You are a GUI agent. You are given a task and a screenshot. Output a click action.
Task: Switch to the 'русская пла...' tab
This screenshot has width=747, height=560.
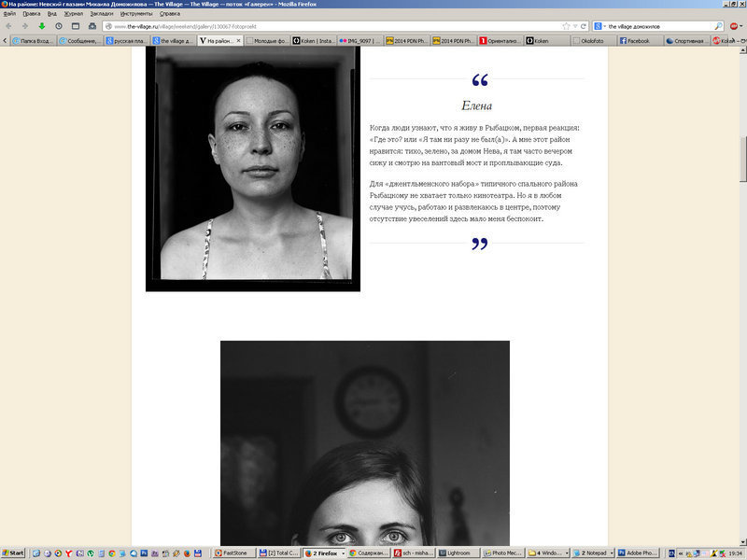(125, 41)
